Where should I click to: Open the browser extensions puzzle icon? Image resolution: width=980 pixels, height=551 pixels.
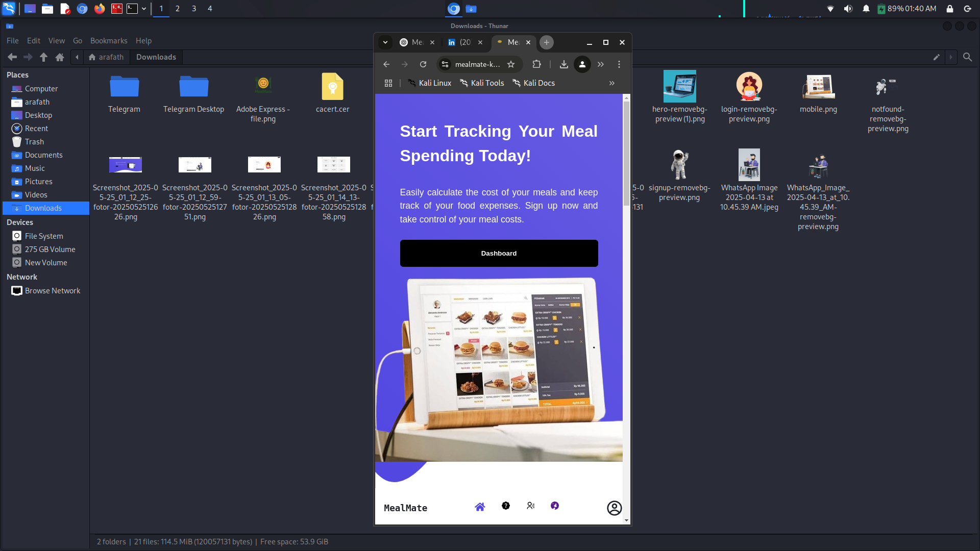pos(536,64)
